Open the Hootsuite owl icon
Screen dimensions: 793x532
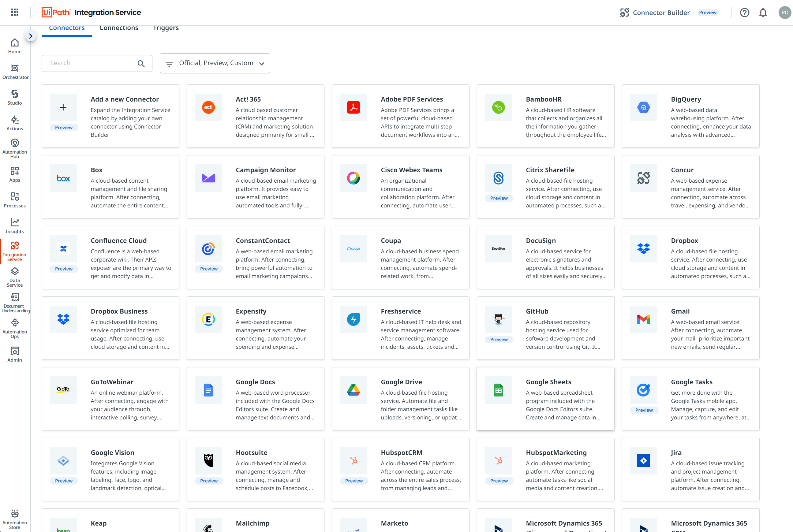tap(208, 461)
